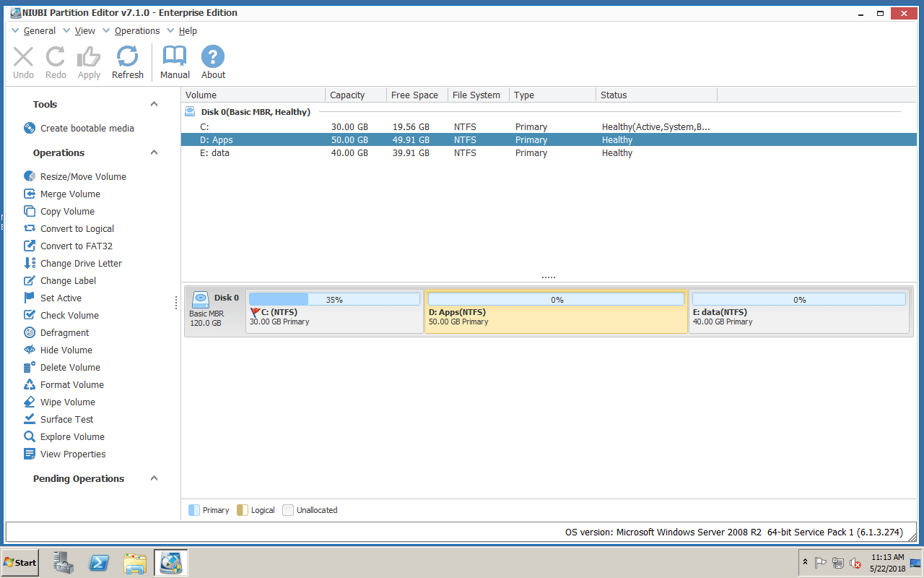Click the Windows Start button
The width and height of the screenshot is (924, 578).
(x=20, y=562)
